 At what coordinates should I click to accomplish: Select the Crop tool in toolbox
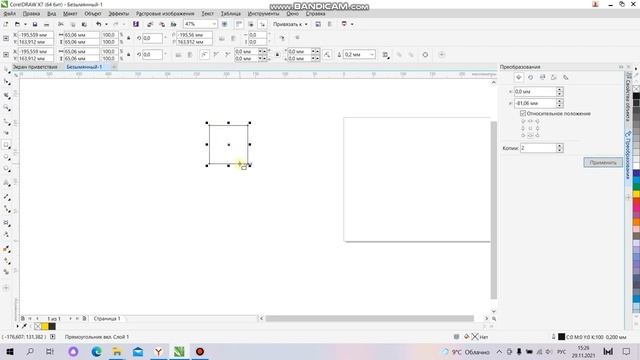click(7, 96)
